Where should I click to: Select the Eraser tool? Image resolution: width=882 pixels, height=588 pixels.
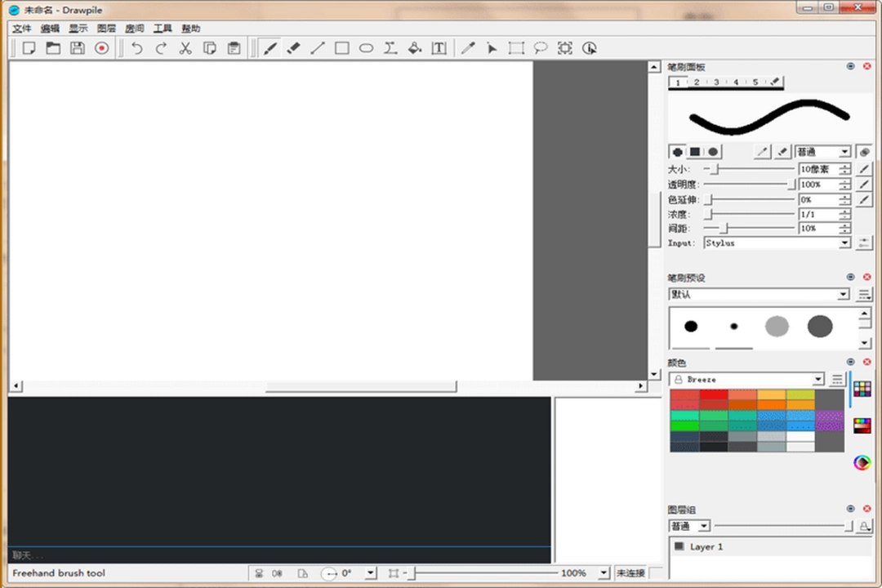(x=294, y=48)
